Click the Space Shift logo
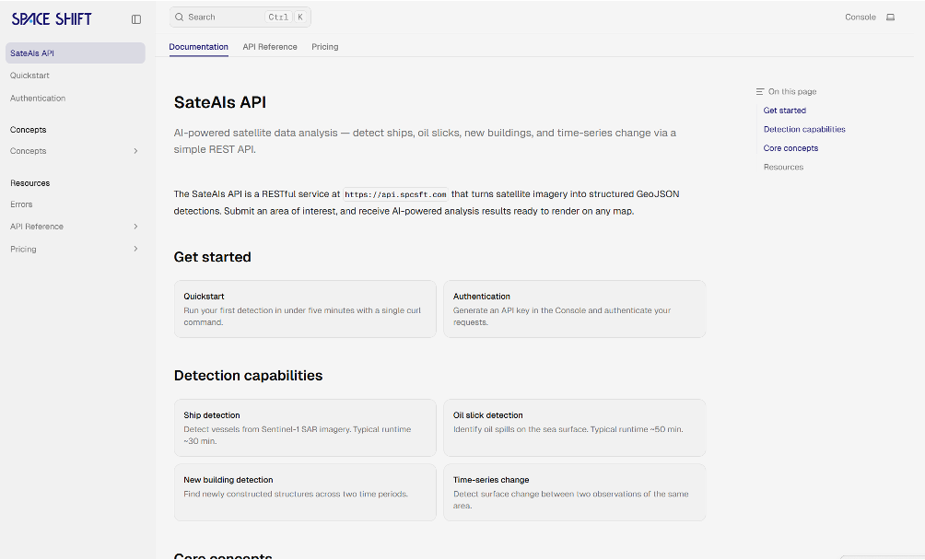Screen dimensions: 925x560 pos(52,19)
